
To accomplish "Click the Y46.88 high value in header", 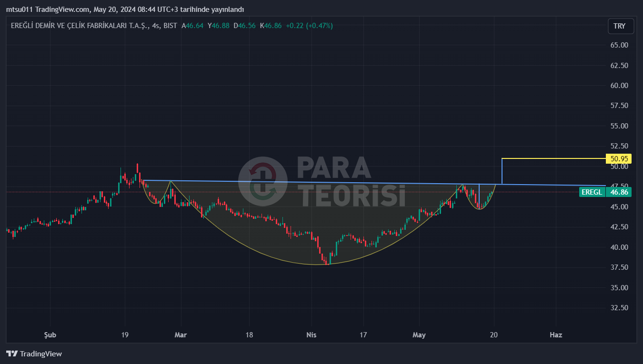I will [x=218, y=26].
